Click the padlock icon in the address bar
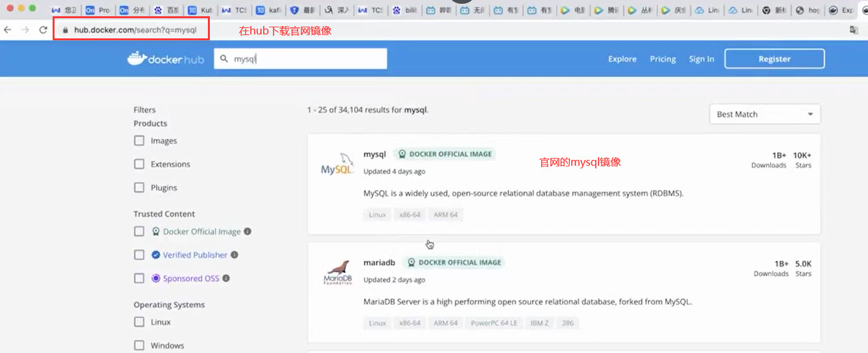The width and height of the screenshot is (868, 353). [65, 30]
